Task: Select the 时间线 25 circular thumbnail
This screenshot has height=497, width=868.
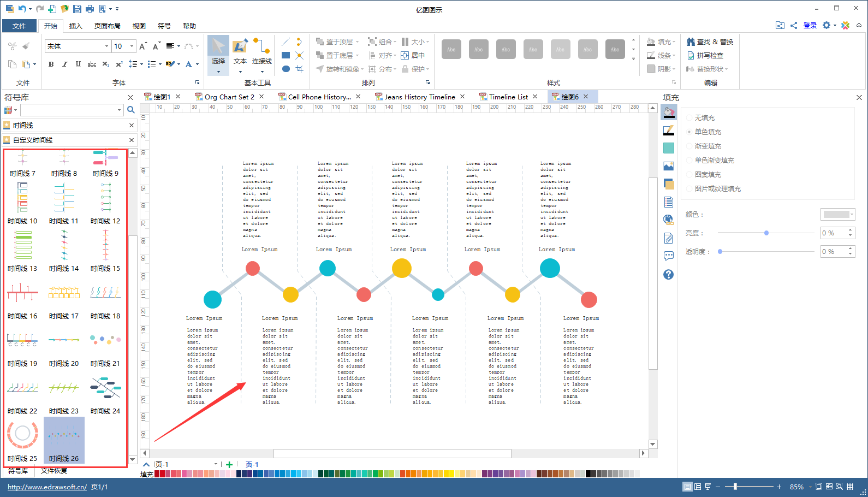Action: [x=22, y=440]
